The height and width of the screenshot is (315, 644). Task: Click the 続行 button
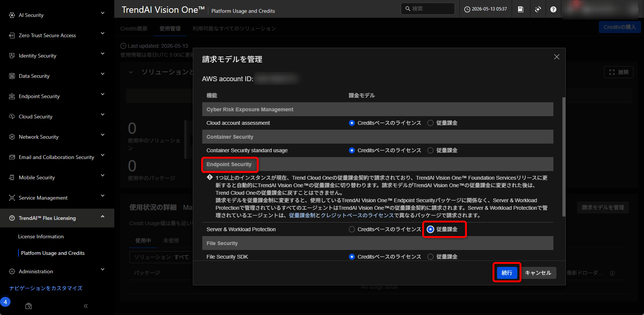pos(507,273)
